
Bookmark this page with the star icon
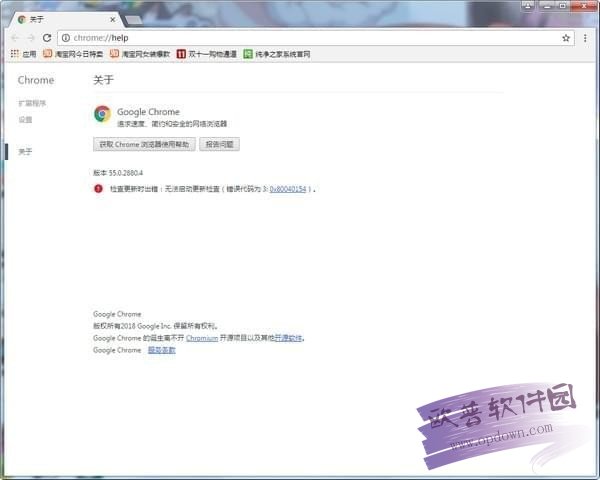[566, 38]
